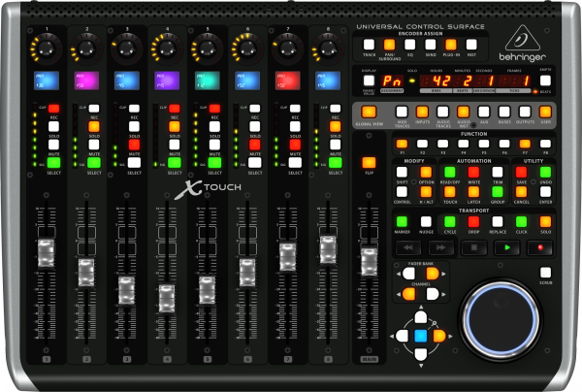Select Send encoder assign
The image size is (582, 392).
pos(430,45)
